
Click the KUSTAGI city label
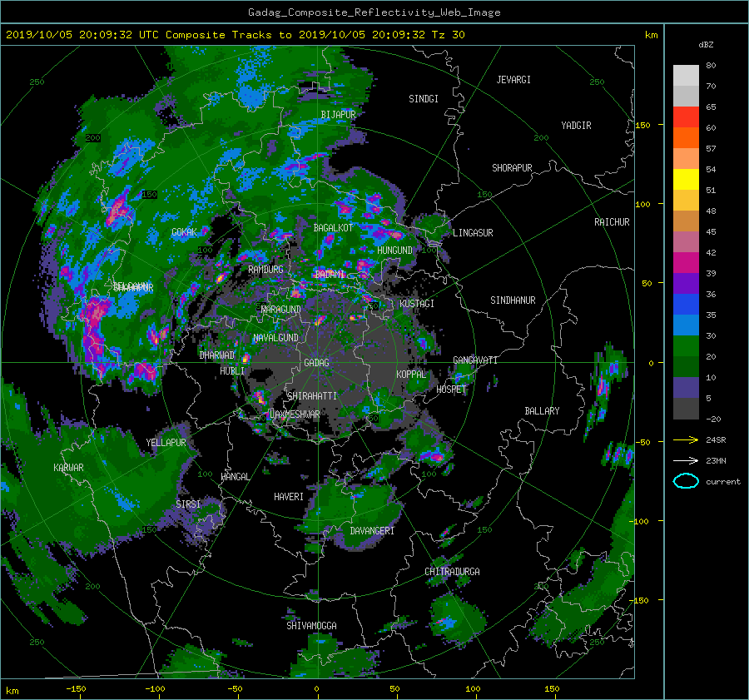(417, 304)
